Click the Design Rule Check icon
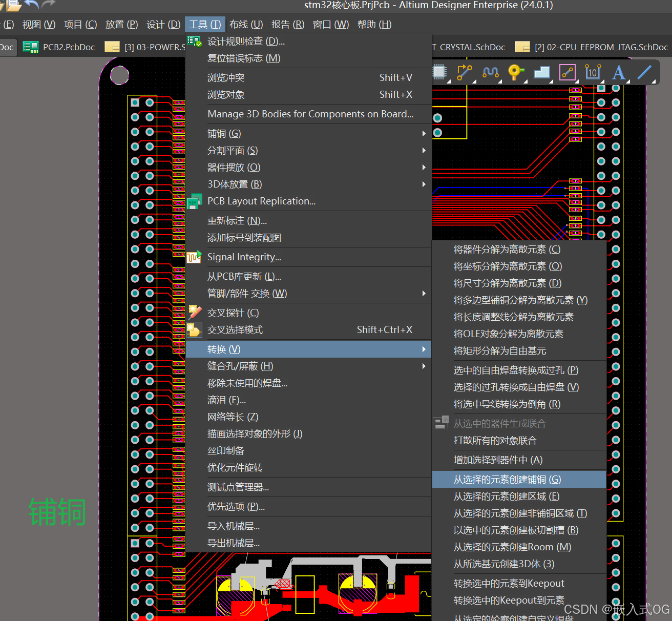 [194, 42]
